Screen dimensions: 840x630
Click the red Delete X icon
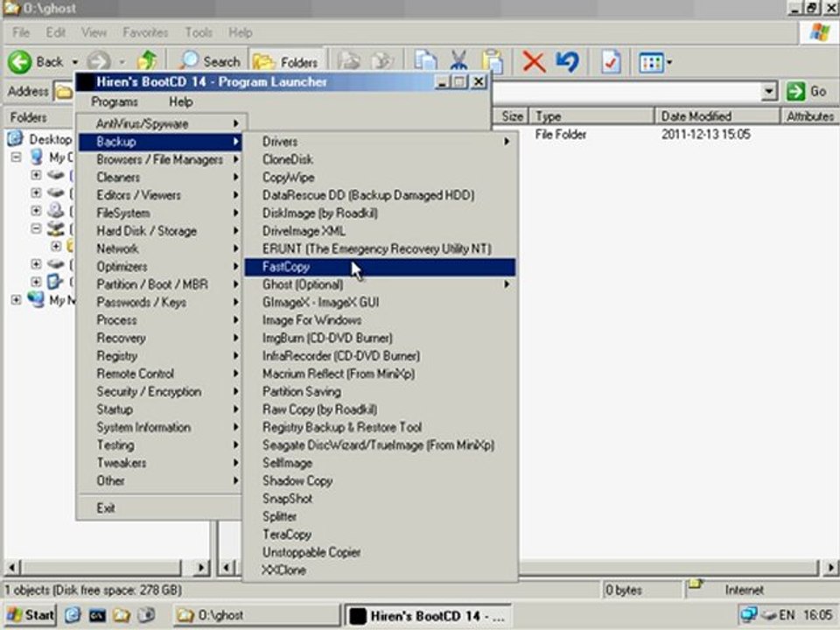coord(534,62)
